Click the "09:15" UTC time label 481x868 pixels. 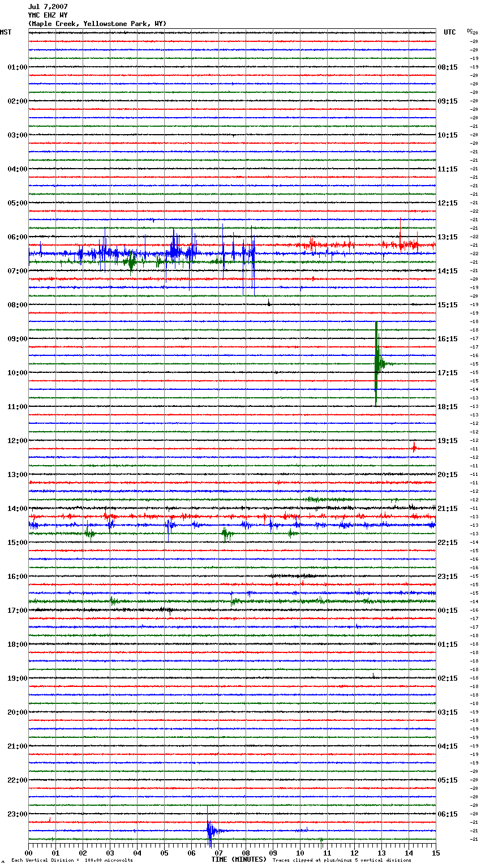point(448,101)
